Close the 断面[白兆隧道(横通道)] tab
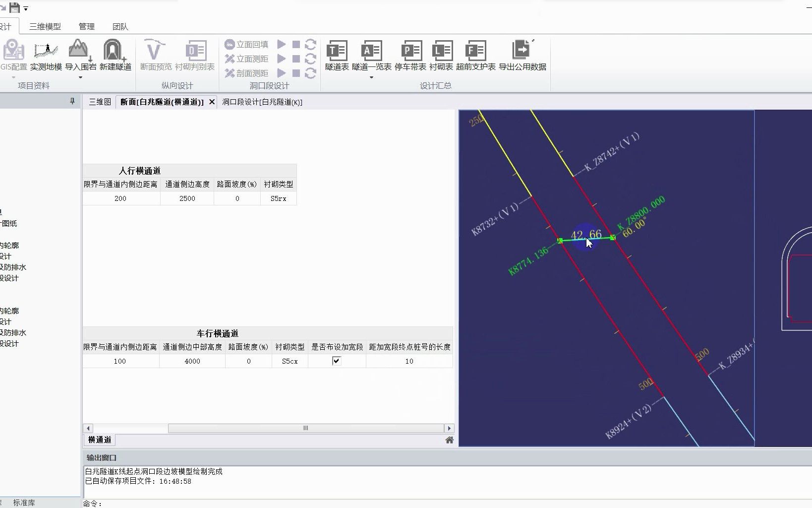 212,102
